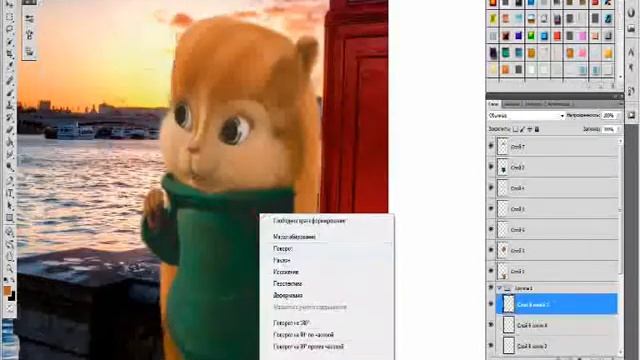This screenshot has height=360, width=640.
Task: Choose Искажение in the transform menu
Action: (286, 272)
